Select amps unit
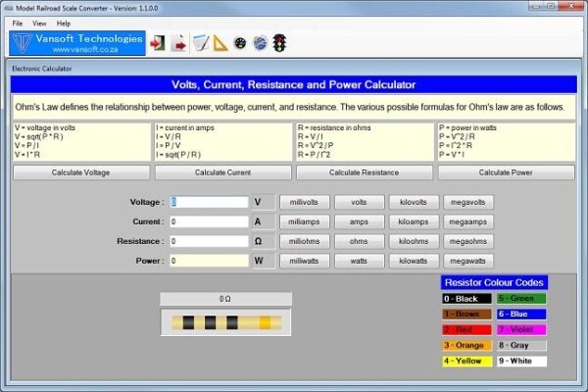588x392 pixels. point(359,221)
